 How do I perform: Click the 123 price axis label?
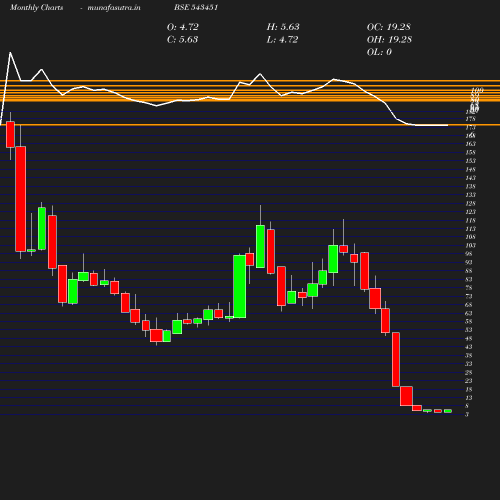pyautogui.click(x=470, y=212)
